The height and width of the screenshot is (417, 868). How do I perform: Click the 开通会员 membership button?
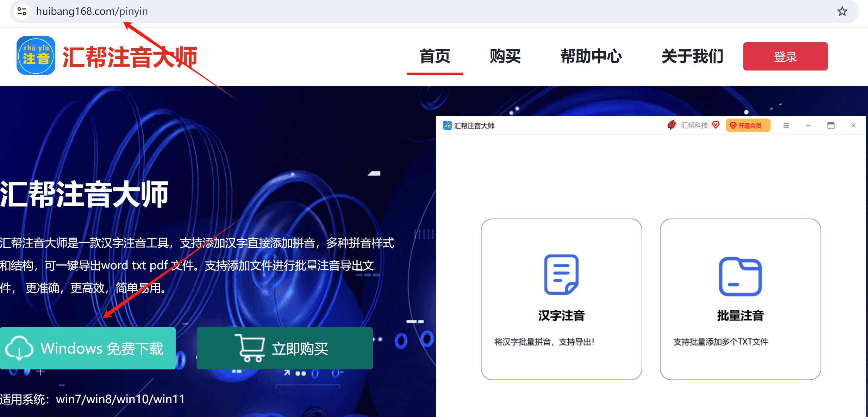click(748, 125)
